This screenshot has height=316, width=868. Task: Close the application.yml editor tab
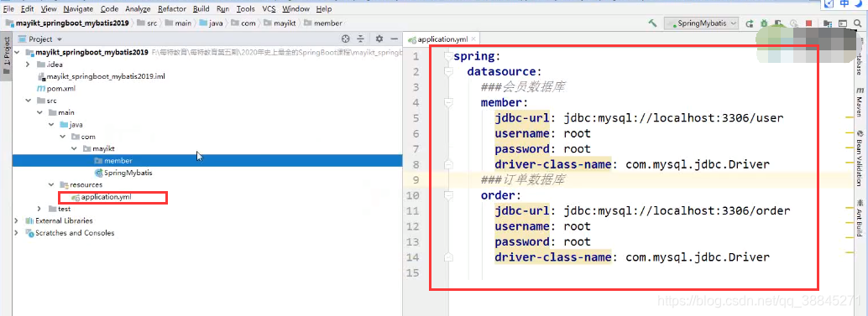(x=473, y=39)
